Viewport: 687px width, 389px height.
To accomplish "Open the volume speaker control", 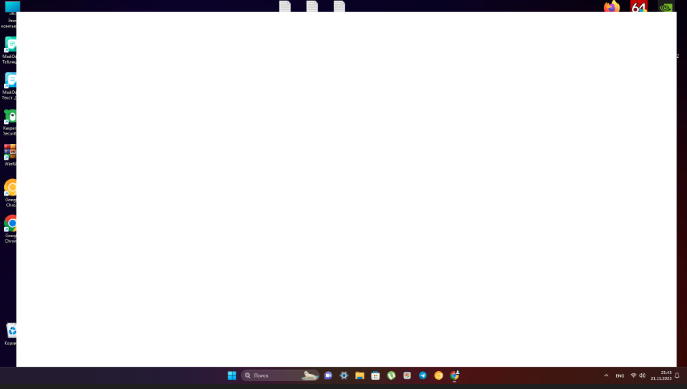I will (642, 375).
